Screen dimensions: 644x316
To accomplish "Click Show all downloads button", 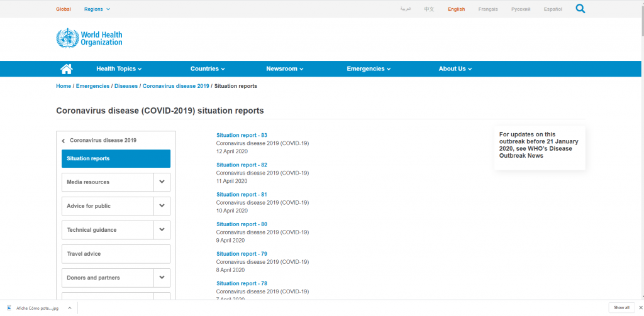I will [621, 307].
